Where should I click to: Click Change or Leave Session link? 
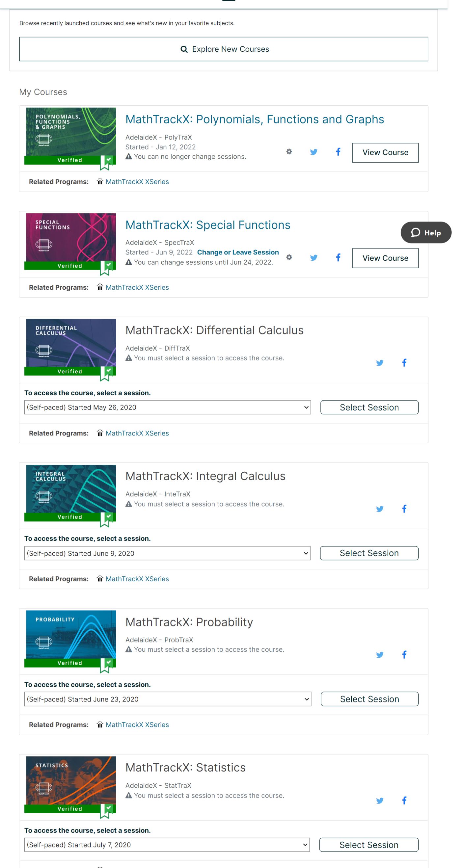click(237, 252)
